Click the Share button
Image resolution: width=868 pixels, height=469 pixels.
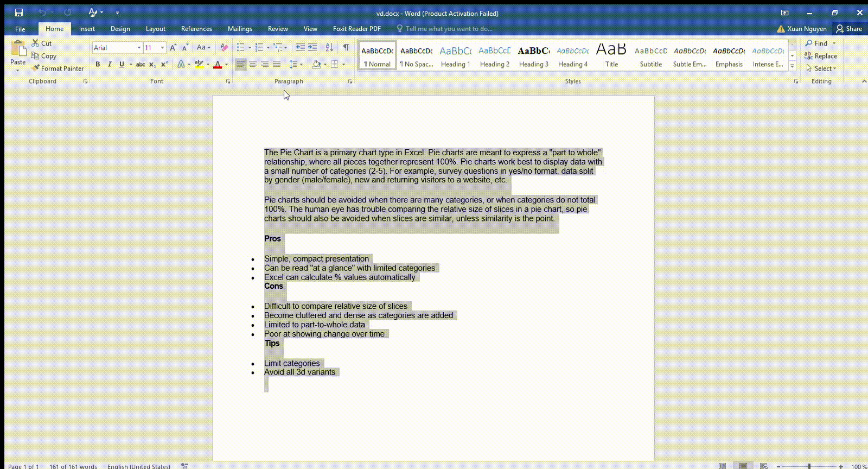tap(849, 29)
